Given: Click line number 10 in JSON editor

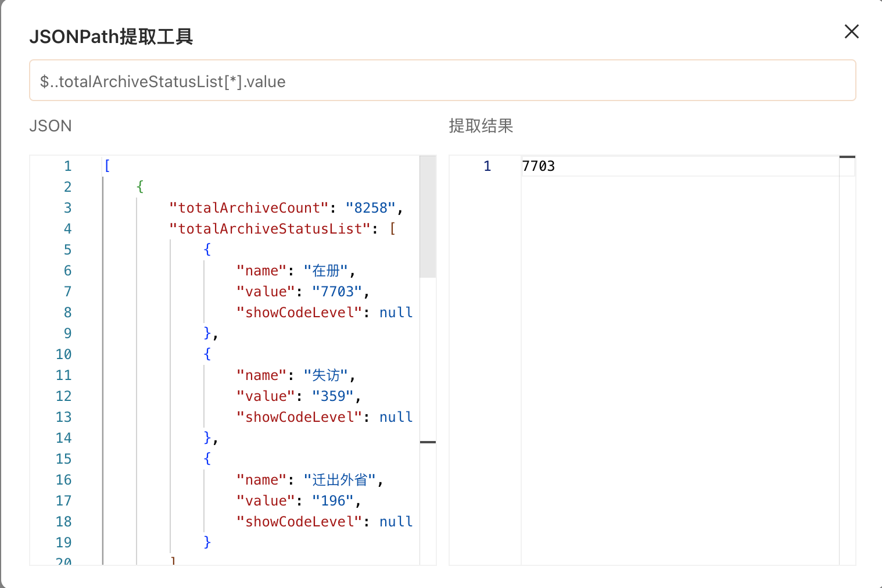Looking at the screenshot, I should point(64,354).
